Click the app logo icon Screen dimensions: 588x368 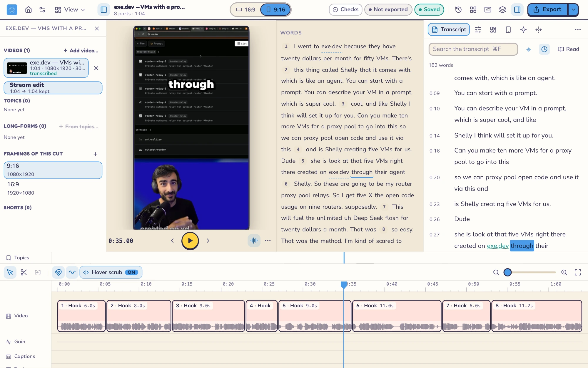(x=12, y=10)
